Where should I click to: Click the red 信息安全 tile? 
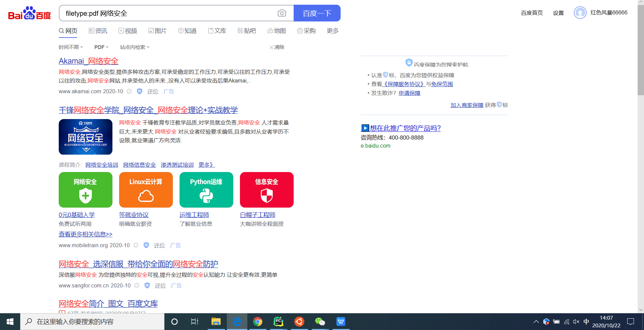pyautogui.click(x=267, y=190)
